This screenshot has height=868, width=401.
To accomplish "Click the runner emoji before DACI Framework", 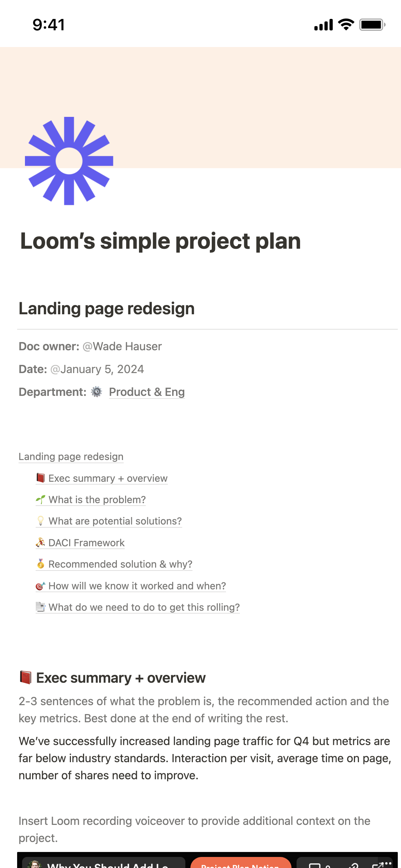I will (x=40, y=542).
